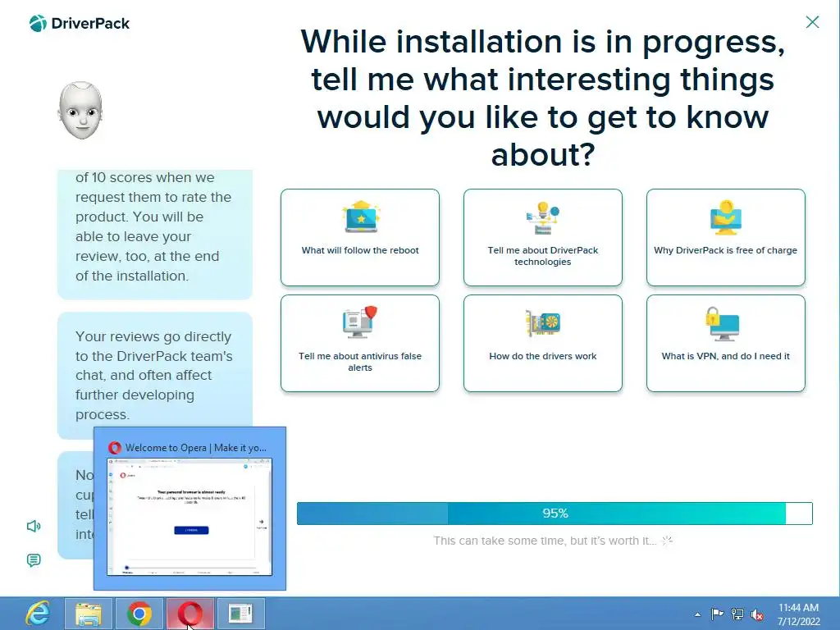The width and height of the screenshot is (840, 630).
Task: Click the lightbulb technologies icon
Action: coord(543,217)
